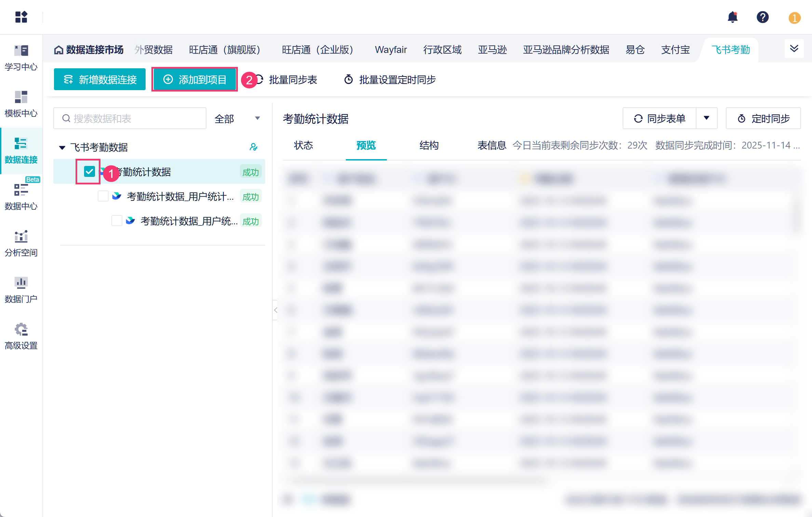
Task: Expand the 同步表单 dropdown arrow
Action: point(706,118)
